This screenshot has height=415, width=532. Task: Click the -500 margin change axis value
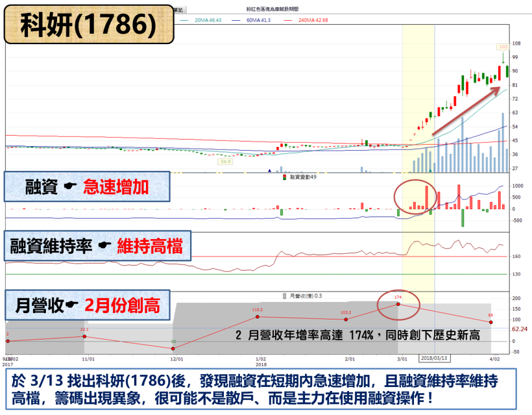pyautogui.click(x=517, y=220)
